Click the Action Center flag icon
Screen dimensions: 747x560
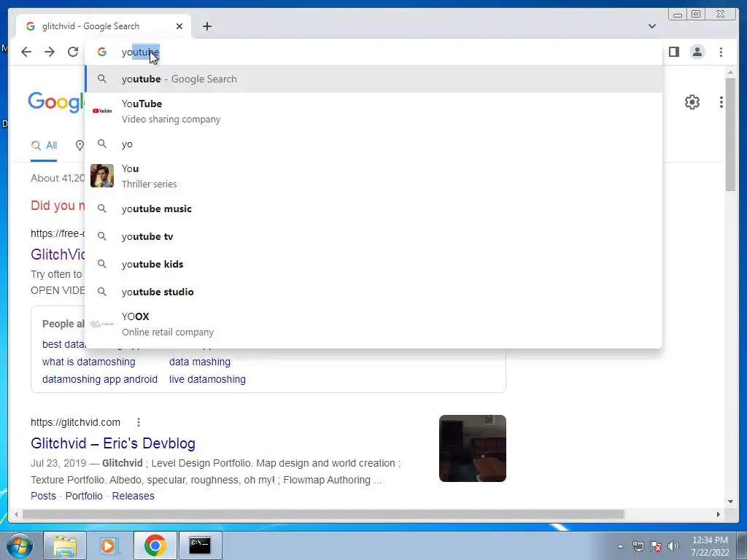coord(656,546)
